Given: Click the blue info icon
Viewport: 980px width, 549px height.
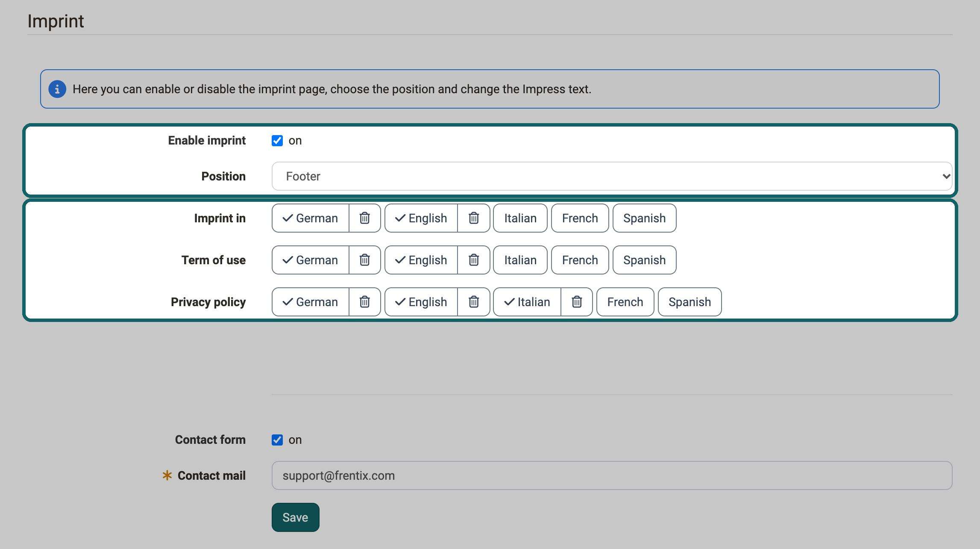Looking at the screenshot, I should tap(57, 89).
